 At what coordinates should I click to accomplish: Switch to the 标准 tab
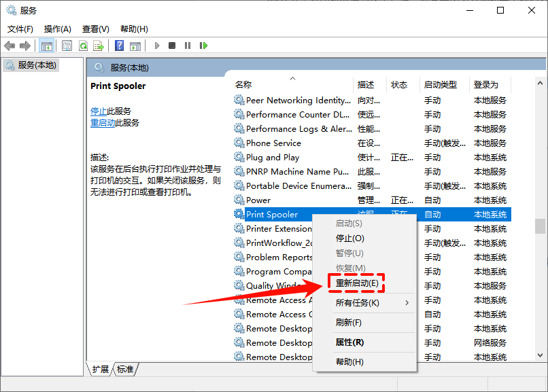tap(125, 369)
